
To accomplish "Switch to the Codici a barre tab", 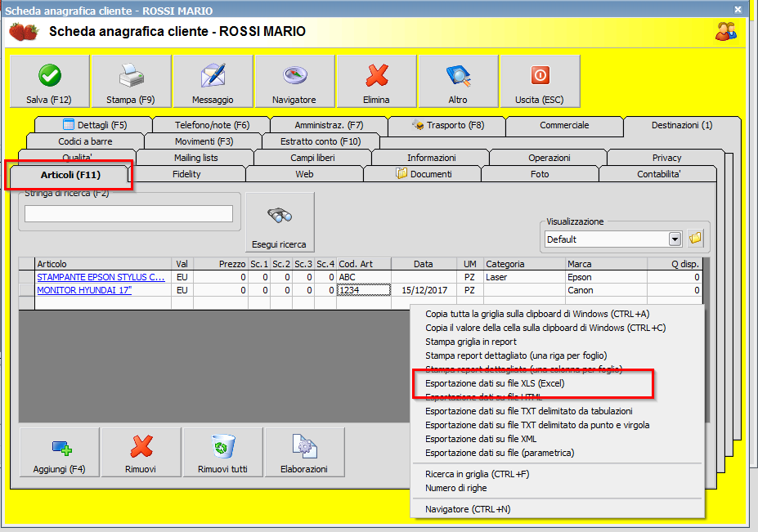I will tap(85, 141).
